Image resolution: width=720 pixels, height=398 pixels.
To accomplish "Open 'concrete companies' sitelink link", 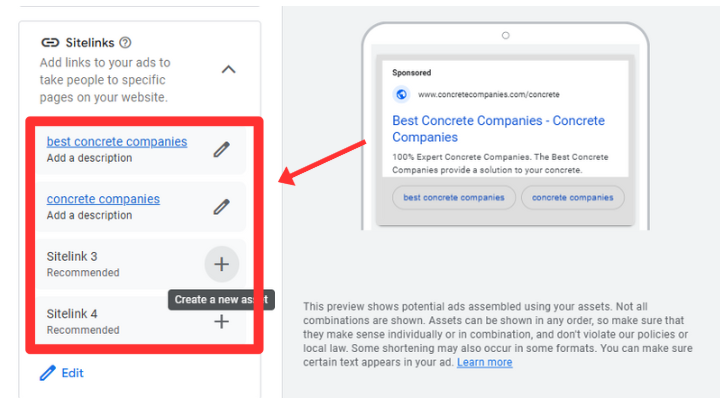I will click(x=103, y=199).
